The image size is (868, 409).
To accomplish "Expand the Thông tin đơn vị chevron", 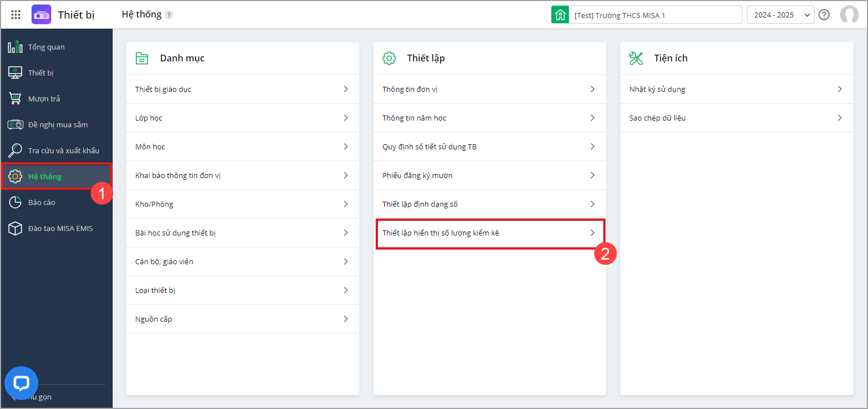I will pyautogui.click(x=592, y=89).
